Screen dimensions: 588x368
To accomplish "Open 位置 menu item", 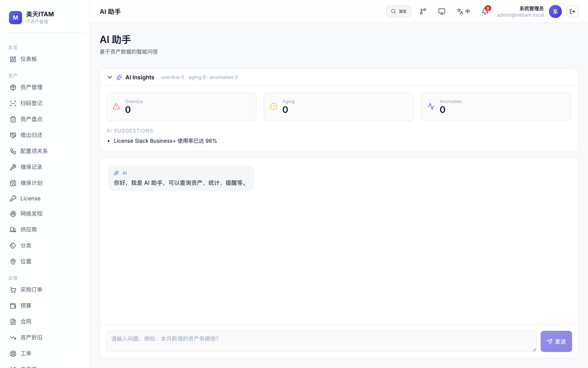I will coord(45,262).
